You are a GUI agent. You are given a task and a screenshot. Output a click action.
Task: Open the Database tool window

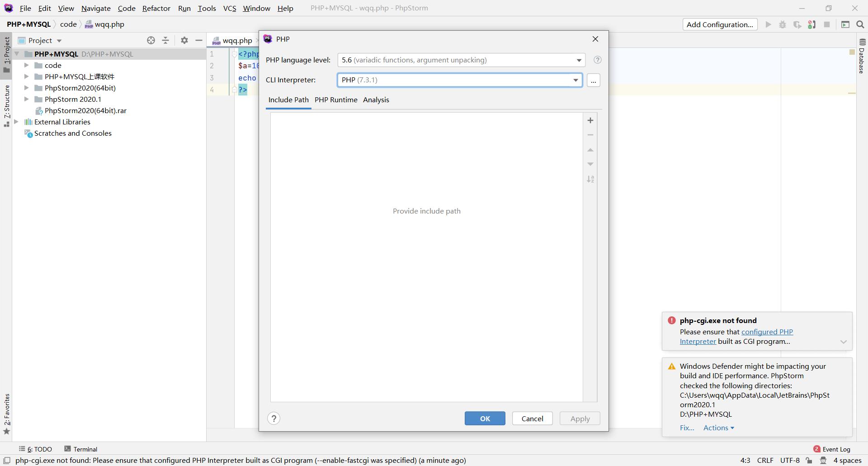(x=862, y=56)
